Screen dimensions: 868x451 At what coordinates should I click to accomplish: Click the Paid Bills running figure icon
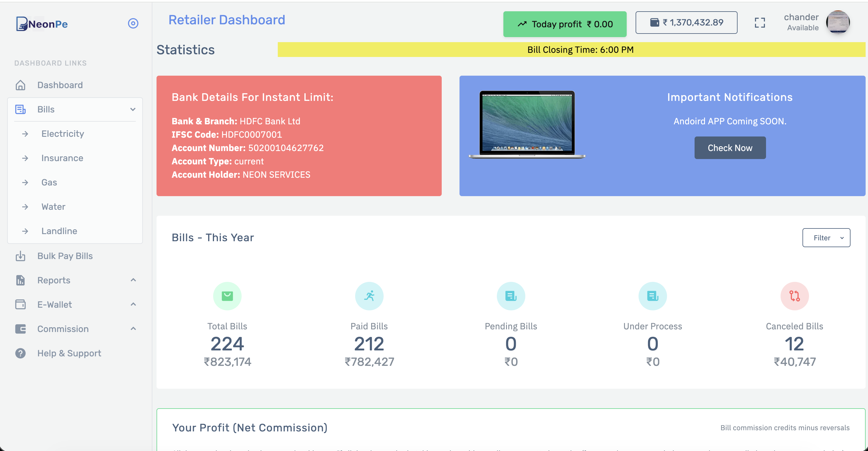[369, 296]
